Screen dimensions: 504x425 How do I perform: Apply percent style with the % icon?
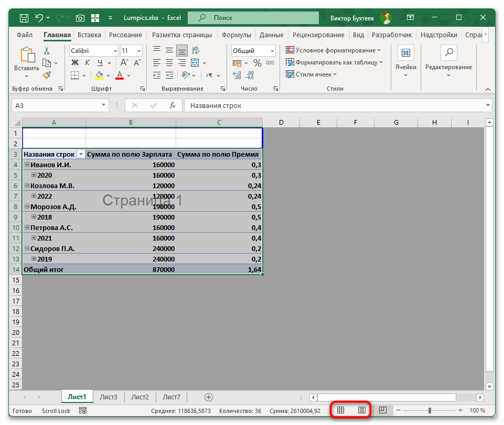click(257, 63)
